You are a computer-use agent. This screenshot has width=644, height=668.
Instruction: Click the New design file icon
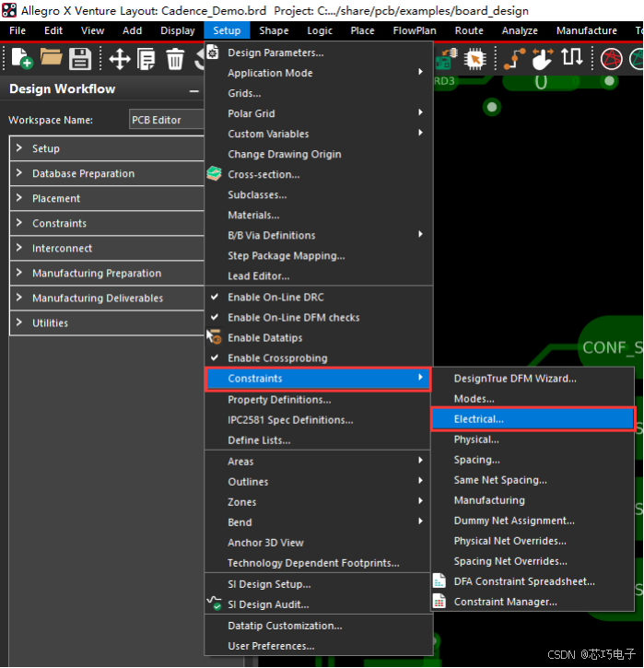pos(21,58)
